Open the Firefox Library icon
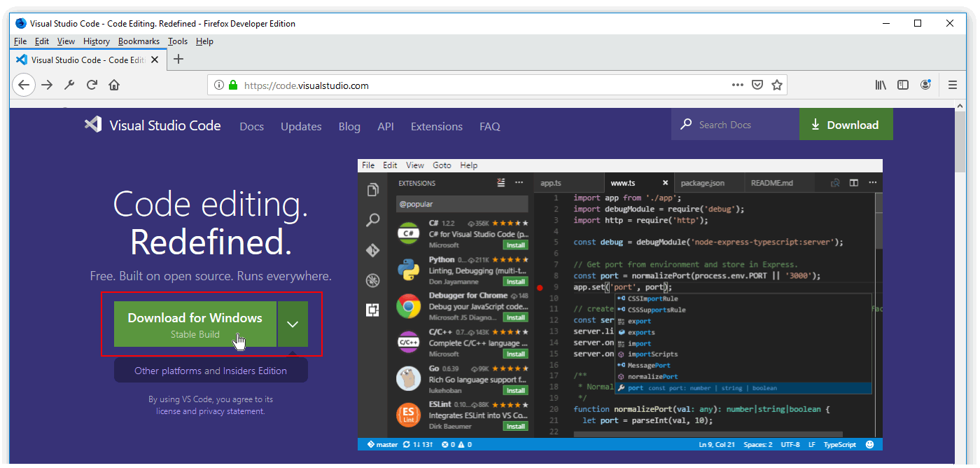The width and height of the screenshot is (980, 468). click(881, 85)
